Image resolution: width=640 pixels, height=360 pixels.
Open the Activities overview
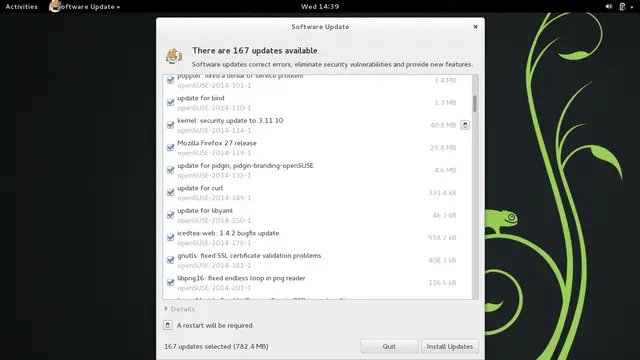pos(21,7)
